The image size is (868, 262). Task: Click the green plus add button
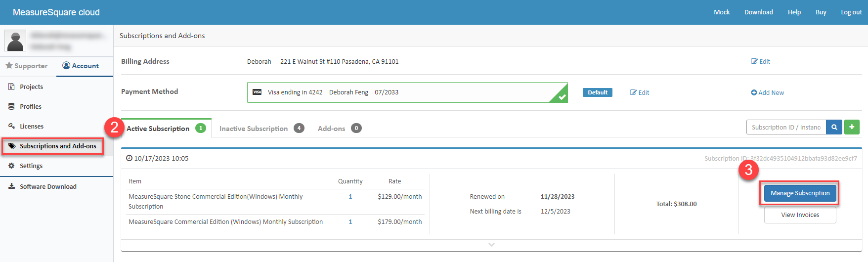(852, 127)
